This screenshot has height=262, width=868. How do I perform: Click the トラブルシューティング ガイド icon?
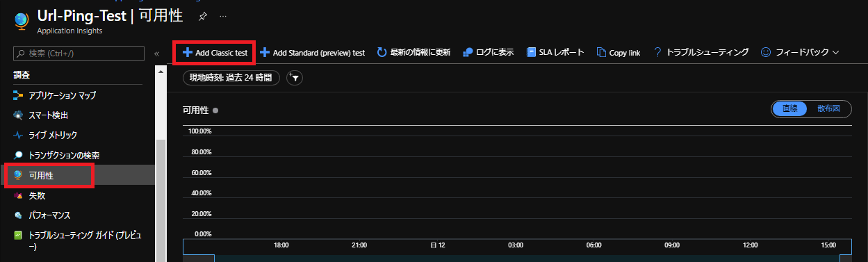tap(18, 236)
